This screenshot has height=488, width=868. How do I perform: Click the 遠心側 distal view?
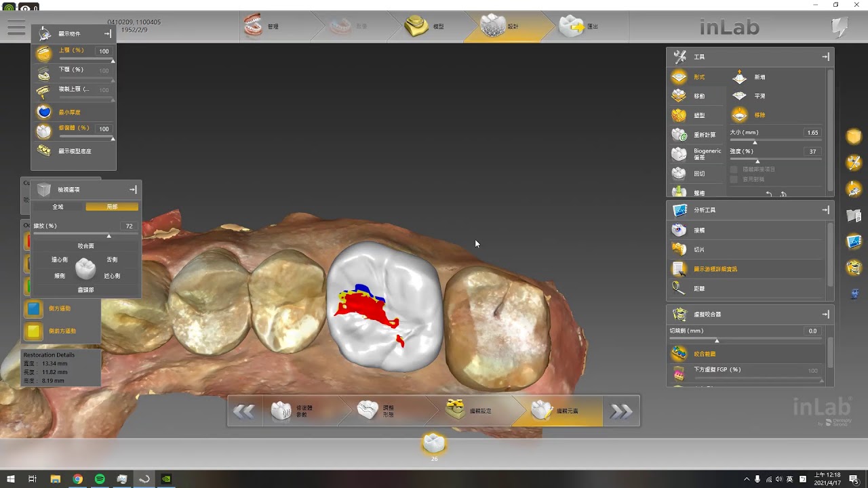pos(60,260)
